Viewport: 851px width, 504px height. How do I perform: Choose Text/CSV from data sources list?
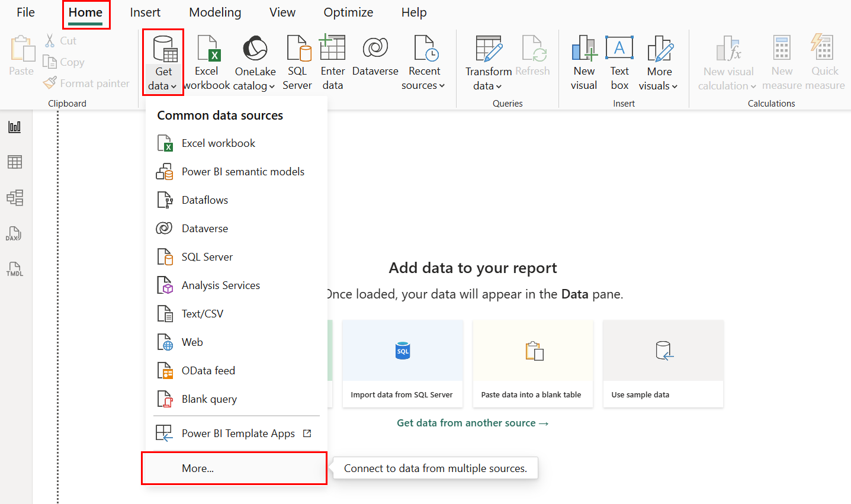[203, 314]
